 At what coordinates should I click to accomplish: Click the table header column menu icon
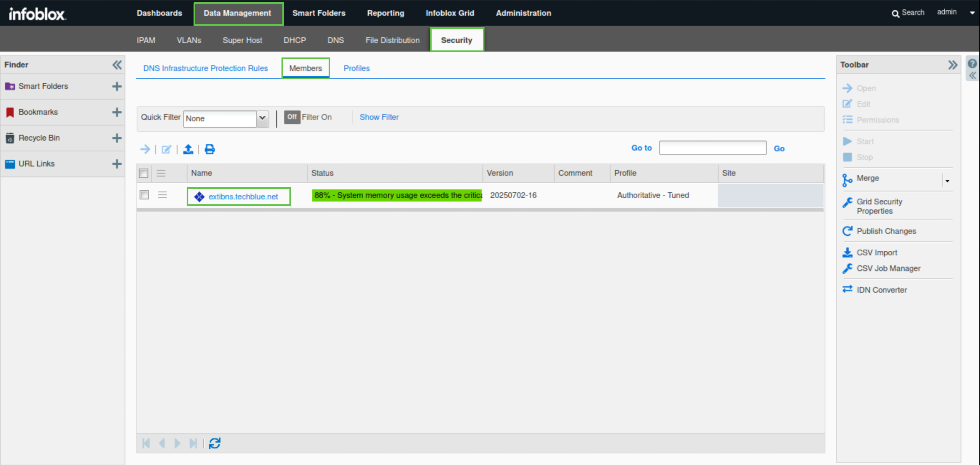(161, 173)
